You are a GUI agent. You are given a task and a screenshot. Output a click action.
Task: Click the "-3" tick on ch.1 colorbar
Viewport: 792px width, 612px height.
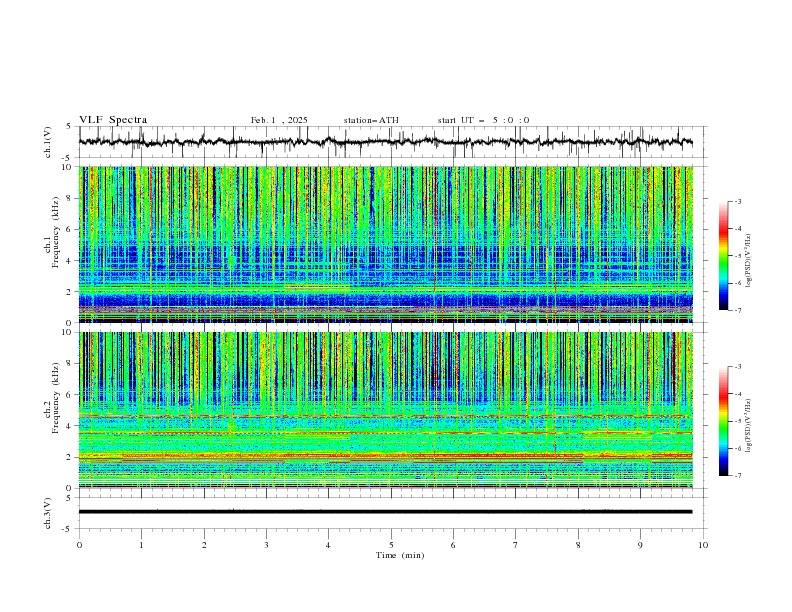738,201
